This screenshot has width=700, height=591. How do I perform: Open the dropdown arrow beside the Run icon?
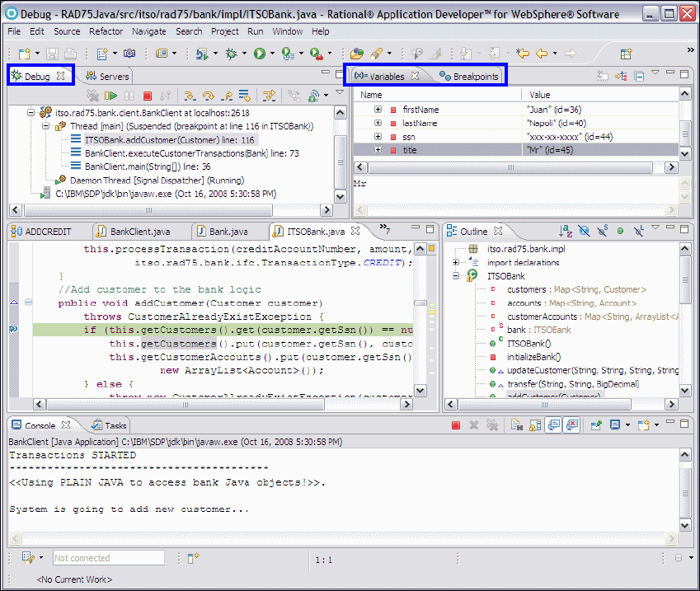pos(272,54)
